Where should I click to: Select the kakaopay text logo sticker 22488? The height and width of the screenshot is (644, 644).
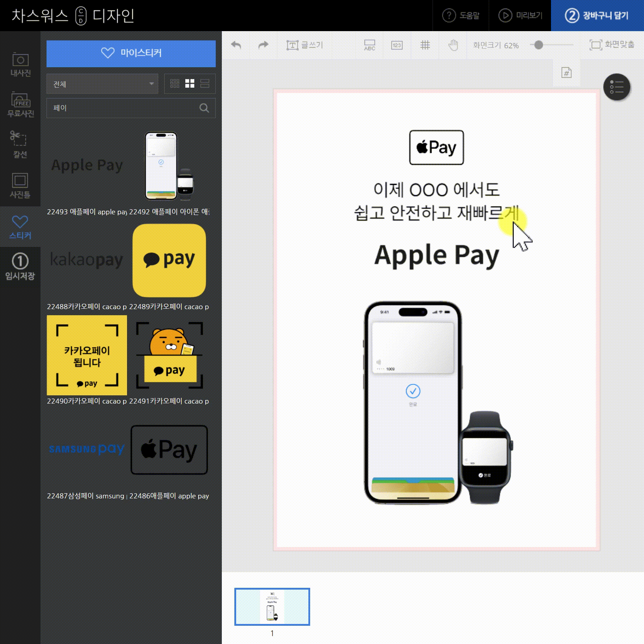tap(87, 260)
